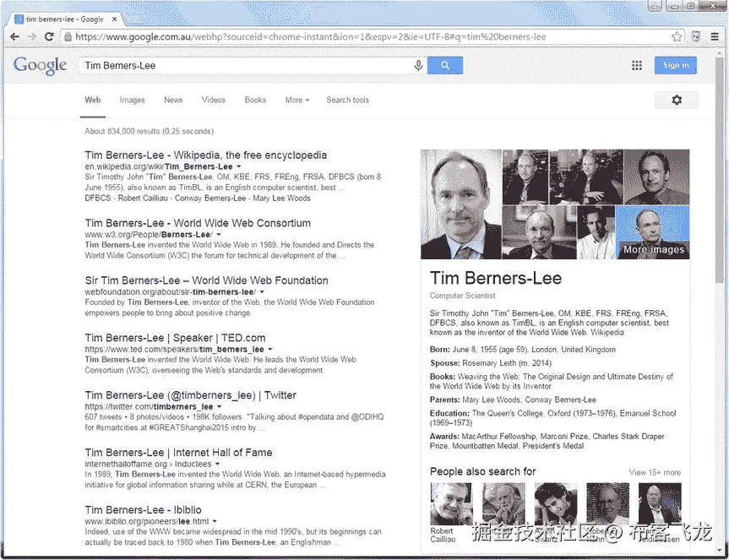Open the Google apps grid

pyautogui.click(x=637, y=66)
